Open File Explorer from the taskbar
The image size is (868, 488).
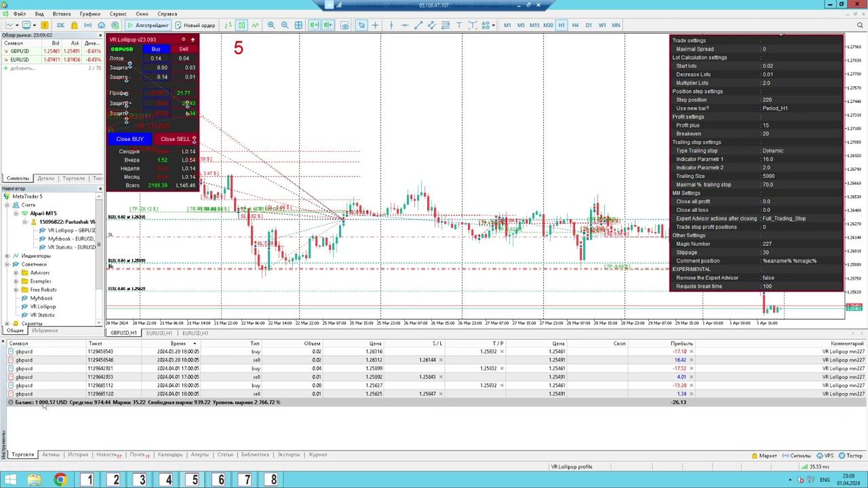[x=35, y=480]
